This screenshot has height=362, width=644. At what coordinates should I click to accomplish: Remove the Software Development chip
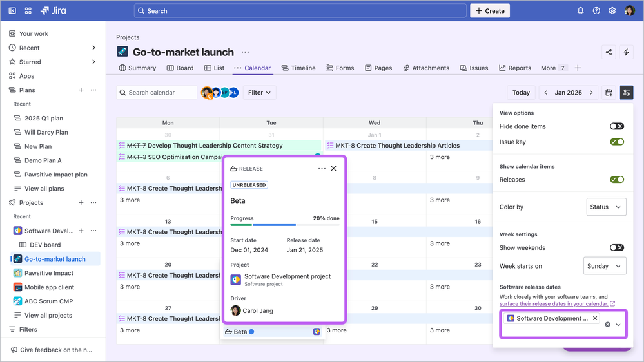[595, 318]
